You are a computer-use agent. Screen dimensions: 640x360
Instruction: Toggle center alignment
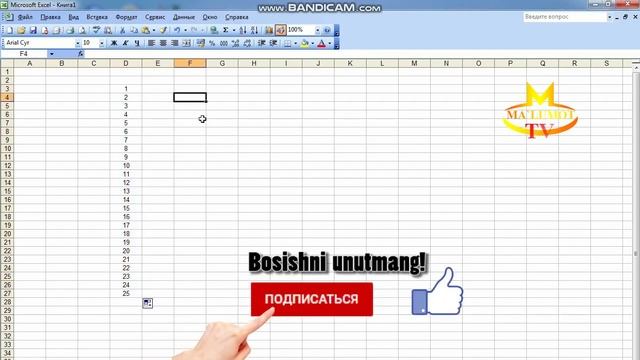[x=163, y=43]
